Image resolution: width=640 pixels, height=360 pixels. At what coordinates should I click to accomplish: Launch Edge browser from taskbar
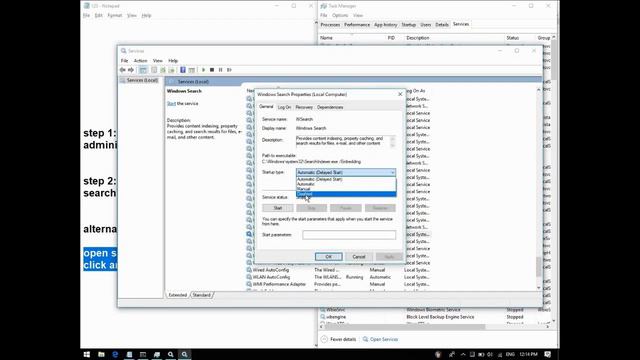(x=115, y=354)
